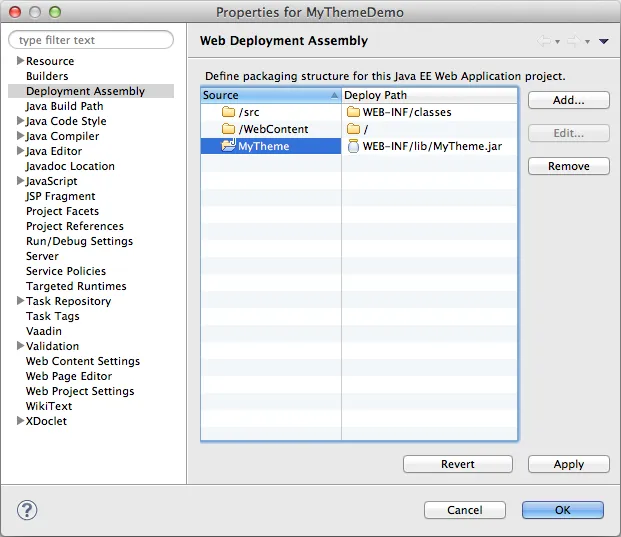This screenshot has height=537, width=621.
Task: Open Run/Debug Settings page
Action: tap(80, 241)
